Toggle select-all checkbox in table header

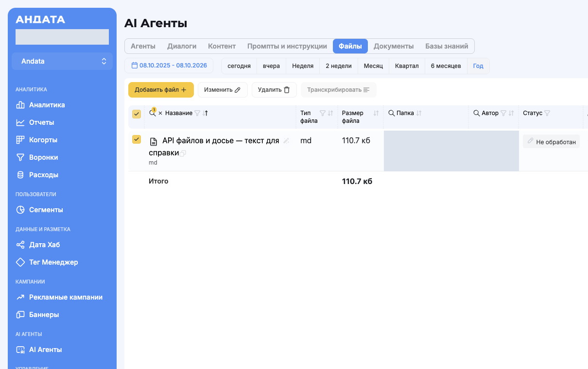[x=137, y=114]
